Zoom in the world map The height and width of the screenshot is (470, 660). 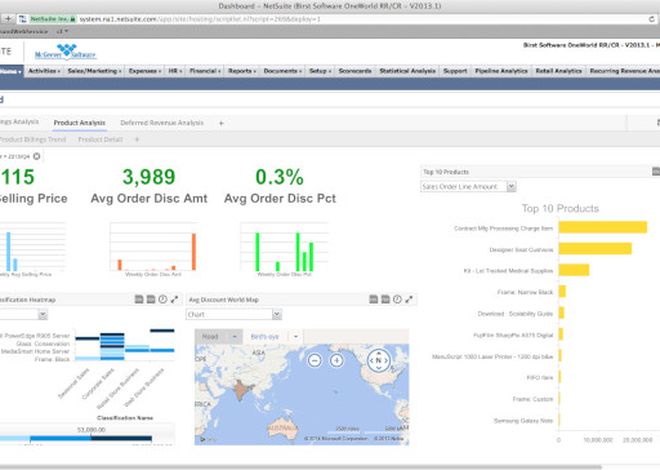coord(336,360)
